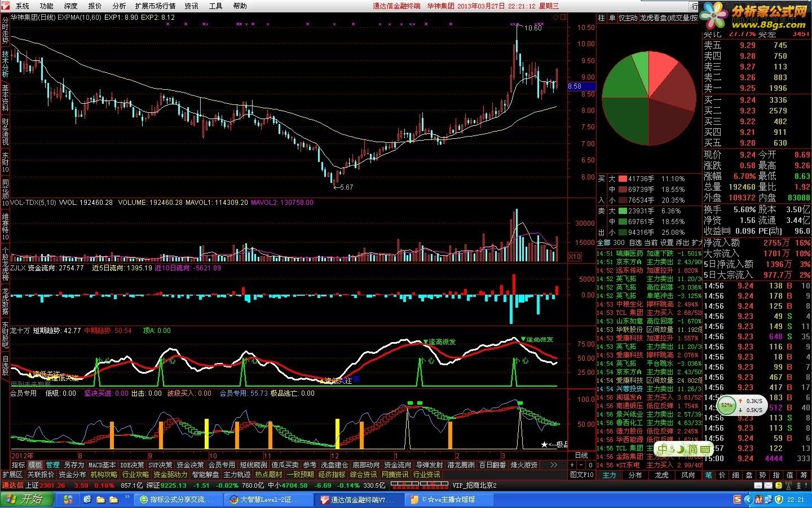Click the tree icon in status bar
Viewport: 812px width, 508px height.
tap(798, 485)
